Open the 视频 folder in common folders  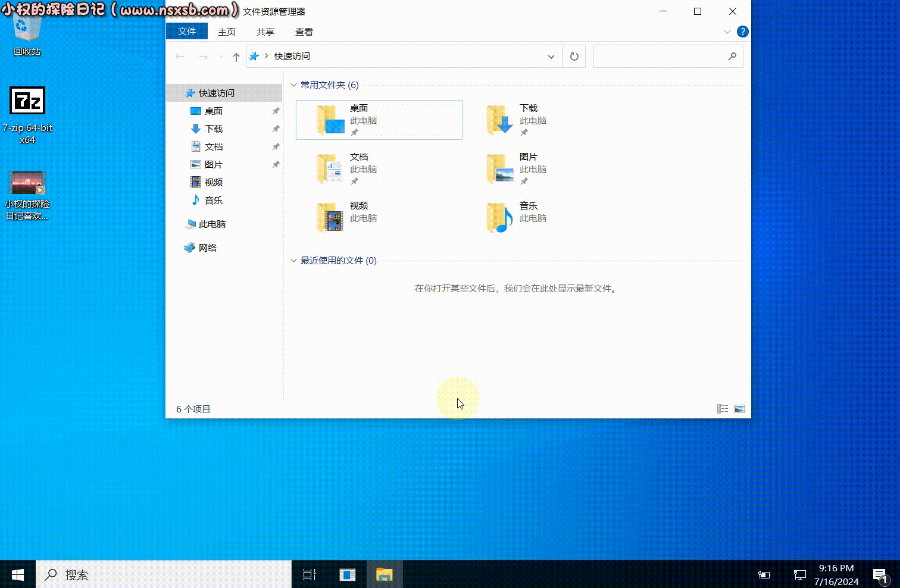tap(347, 217)
